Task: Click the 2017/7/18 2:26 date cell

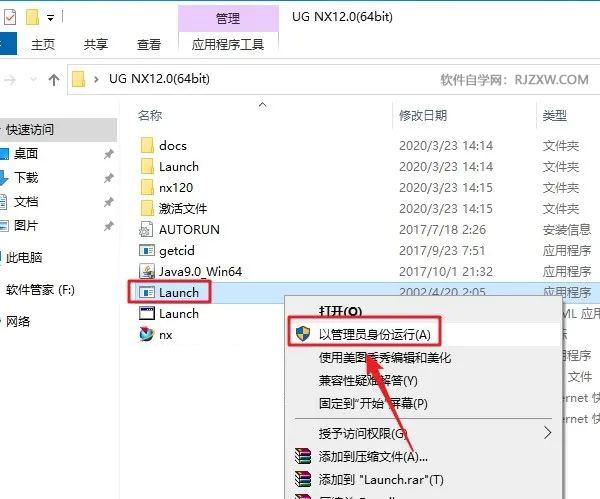Action: [x=442, y=229]
